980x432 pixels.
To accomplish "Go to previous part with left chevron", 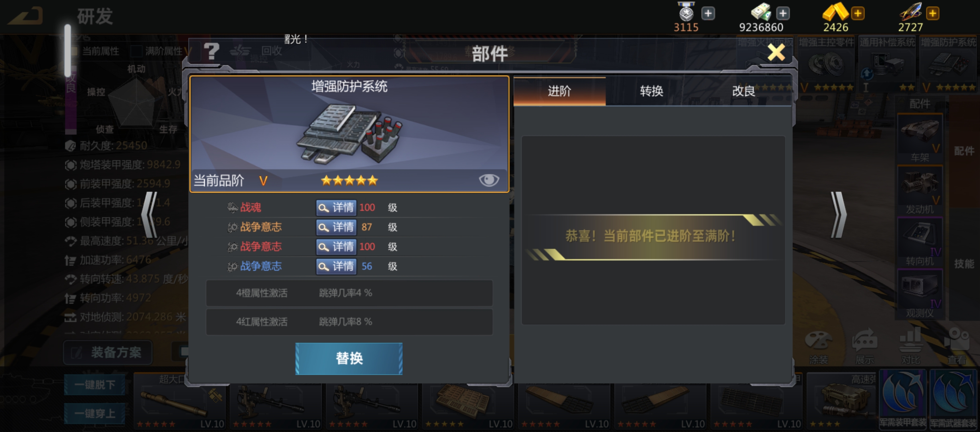I will click(x=149, y=215).
